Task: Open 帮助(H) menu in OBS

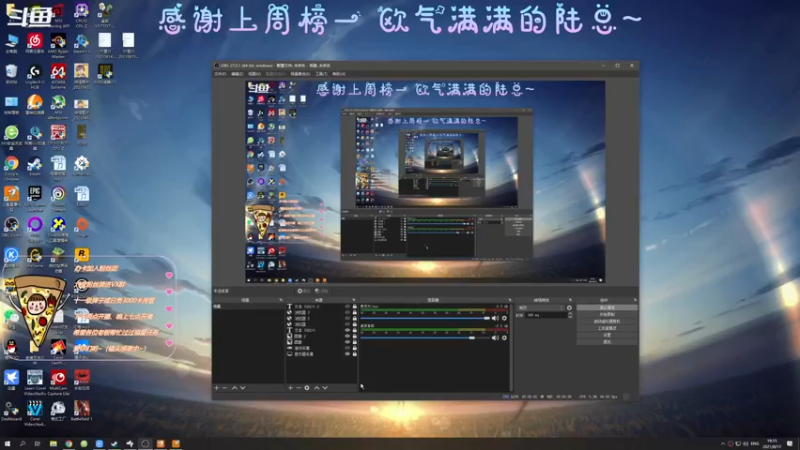Action: click(x=339, y=74)
